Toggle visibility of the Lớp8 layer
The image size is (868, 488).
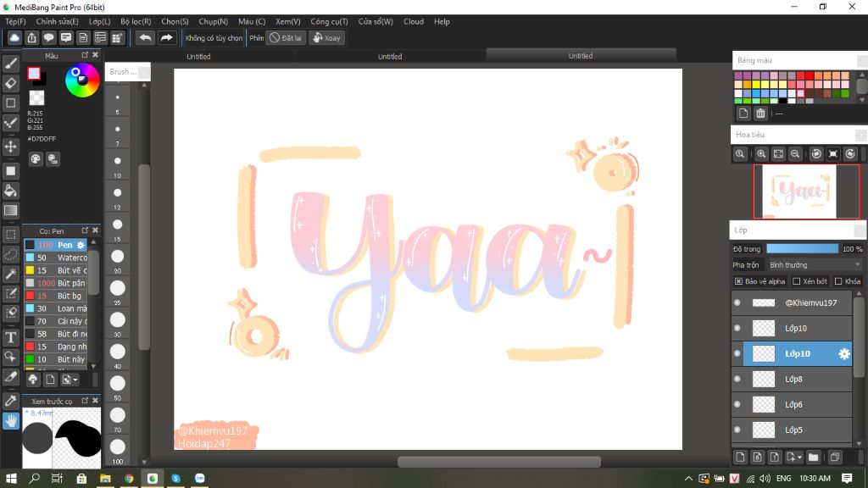(737, 379)
